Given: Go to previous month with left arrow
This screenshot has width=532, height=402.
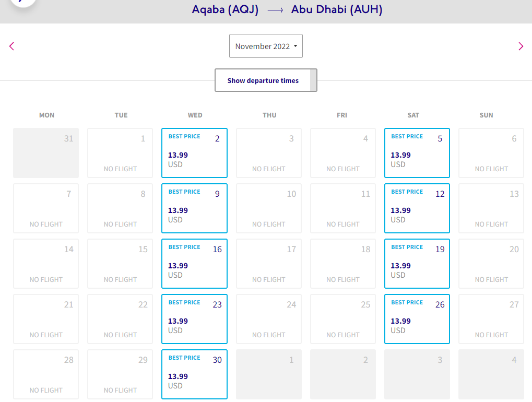Looking at the screenshot, I should (x=11, y=46).
